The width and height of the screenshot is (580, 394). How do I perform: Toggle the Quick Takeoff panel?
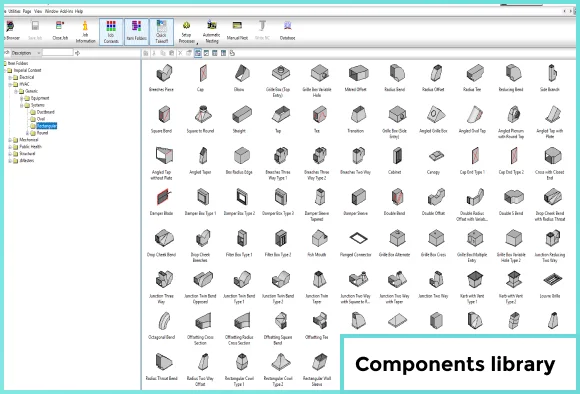(x=161, y=32)
